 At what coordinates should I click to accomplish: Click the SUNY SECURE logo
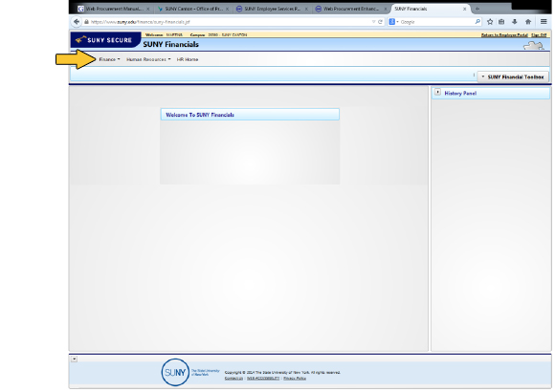tap(105, 39)
